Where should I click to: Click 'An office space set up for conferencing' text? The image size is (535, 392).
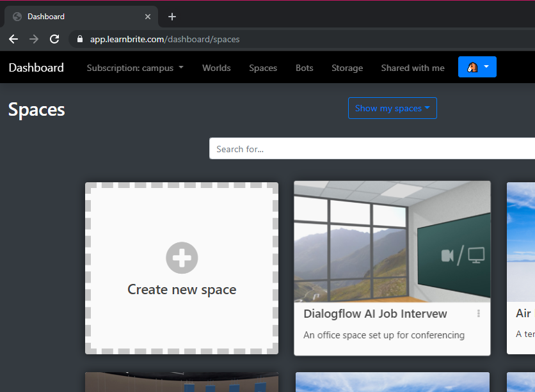pyautogui.click(x=384, y=335)
